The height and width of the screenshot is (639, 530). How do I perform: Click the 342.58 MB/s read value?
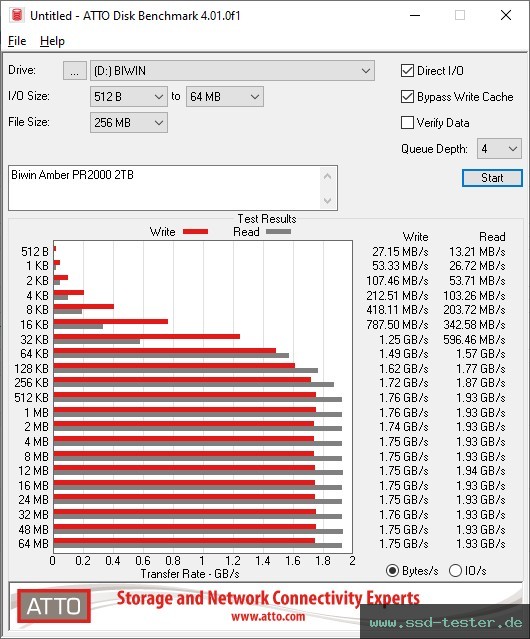[x=474, y=325]
